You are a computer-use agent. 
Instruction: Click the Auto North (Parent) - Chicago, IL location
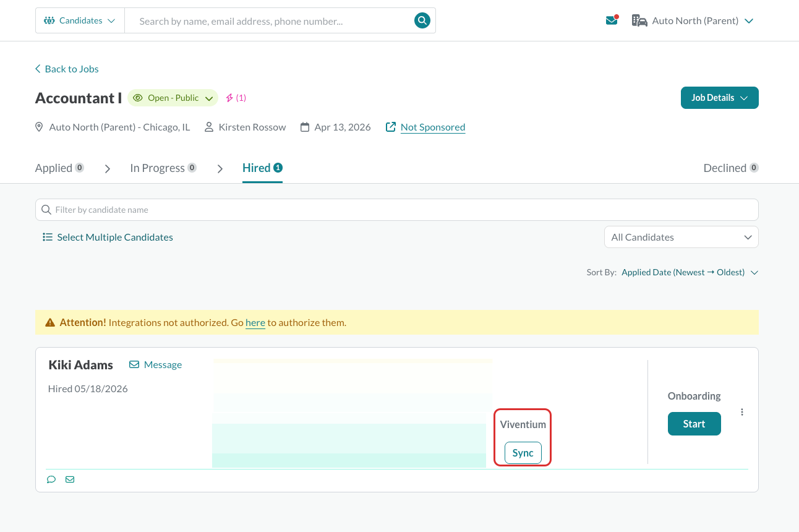point(120,127)
